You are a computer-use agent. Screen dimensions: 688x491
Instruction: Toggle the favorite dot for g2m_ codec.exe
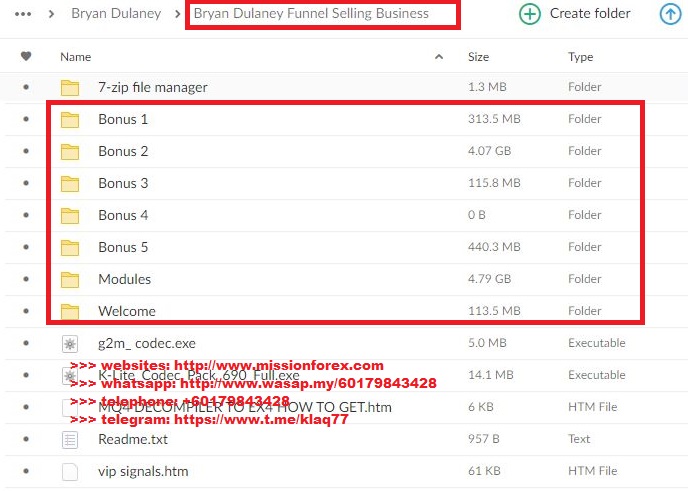tap(26, 343)
